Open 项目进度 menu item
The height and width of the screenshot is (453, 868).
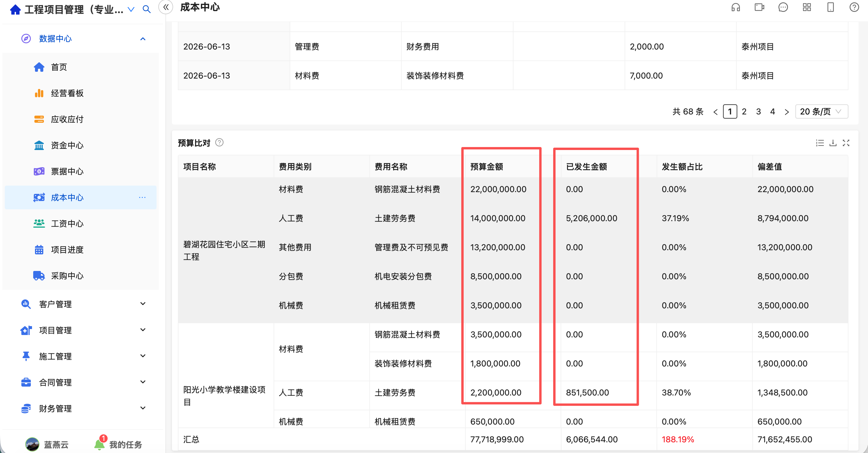click(x=81, y=250)
